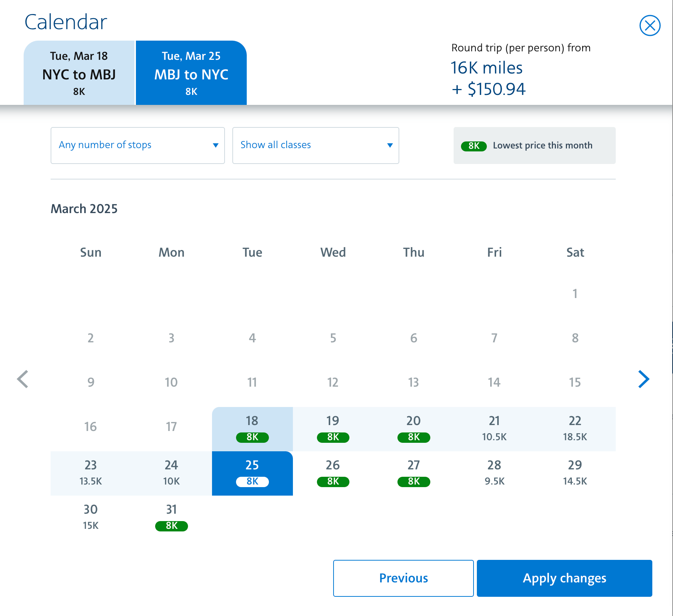Select the MBJ to NYC tab
The height and width of the screenshot is (616, 673).
pos(191,73)
